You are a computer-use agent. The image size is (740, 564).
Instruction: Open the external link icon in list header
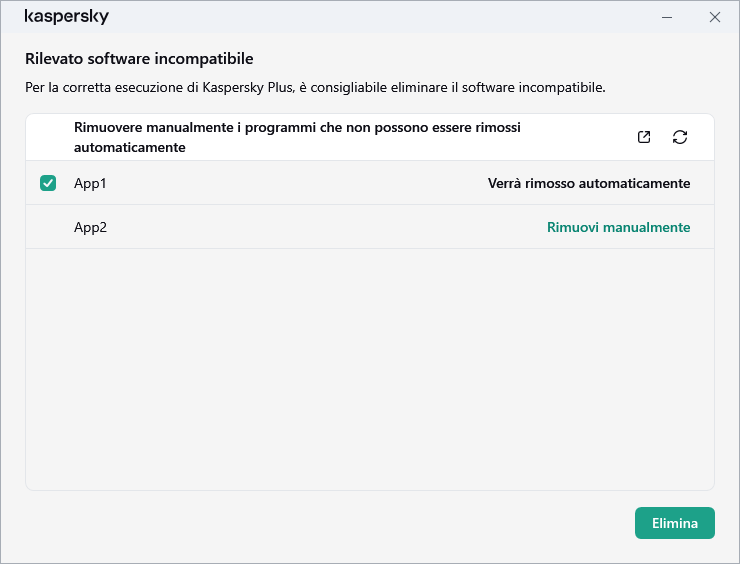[x=644, y=137]
